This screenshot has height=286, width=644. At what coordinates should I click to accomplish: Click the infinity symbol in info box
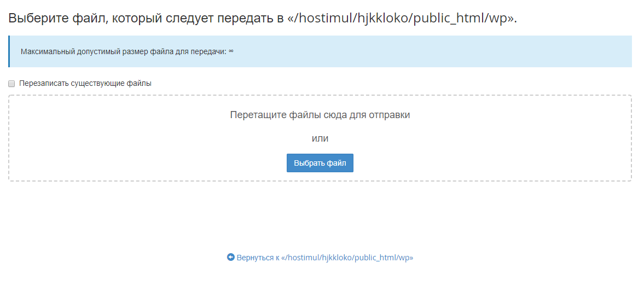pyautogui.click(x=231, y=51)
